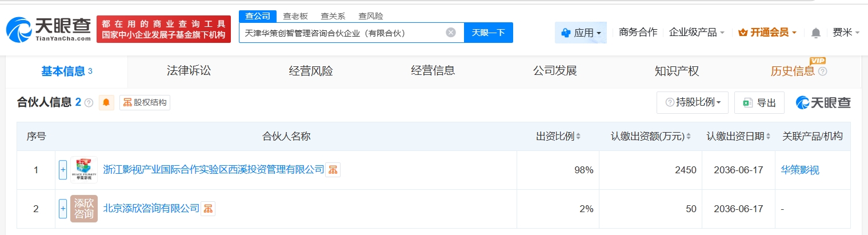The height and width of the screenshot is (235, 868).
Task: Select the 基本信息 tab
Action: pyautogui.click(x=67, y=71)
